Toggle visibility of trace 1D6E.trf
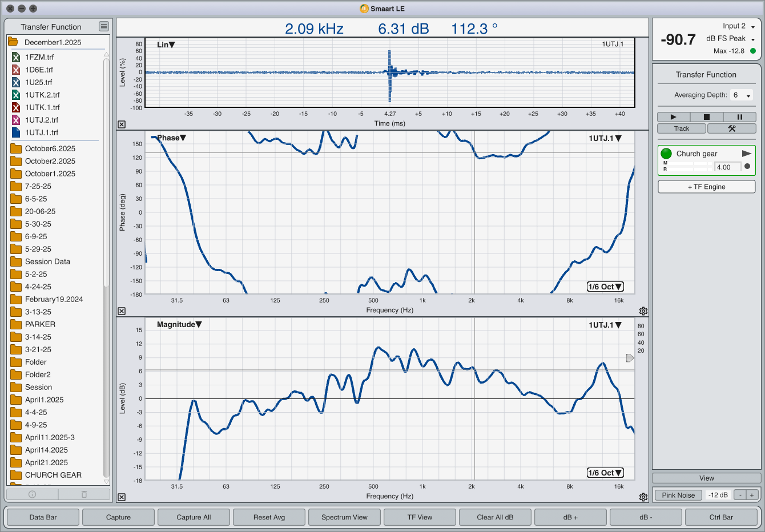The width and height of the screenshot is (765, 532). pos(16,70)
